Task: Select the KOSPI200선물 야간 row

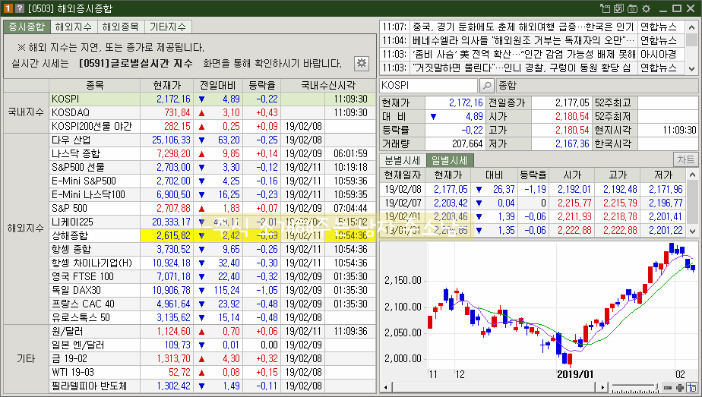Action: (212, 126)
